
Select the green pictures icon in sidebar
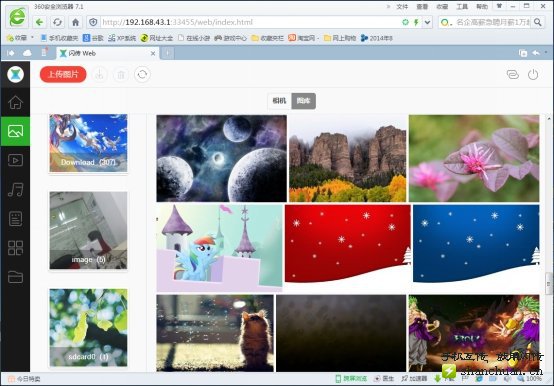pos(15,131)
